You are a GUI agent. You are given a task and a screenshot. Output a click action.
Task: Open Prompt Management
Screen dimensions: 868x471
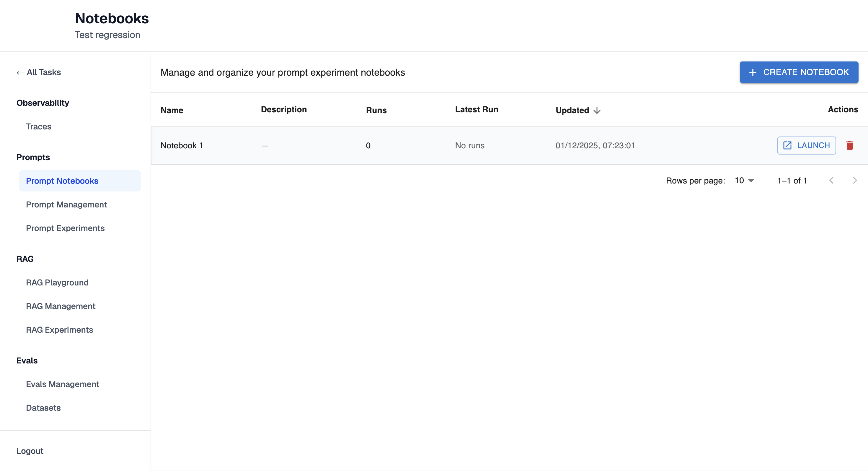pyautogui.click(x=66, y=204)
